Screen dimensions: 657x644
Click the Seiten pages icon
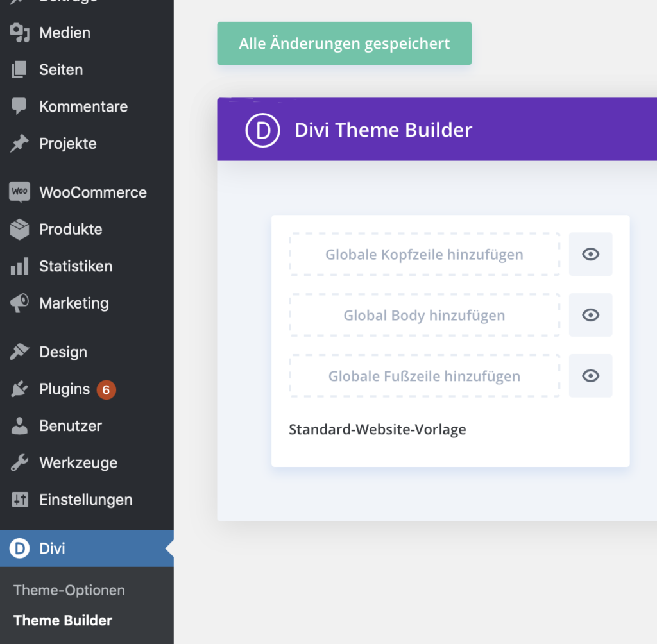click(x=19, y=69)
